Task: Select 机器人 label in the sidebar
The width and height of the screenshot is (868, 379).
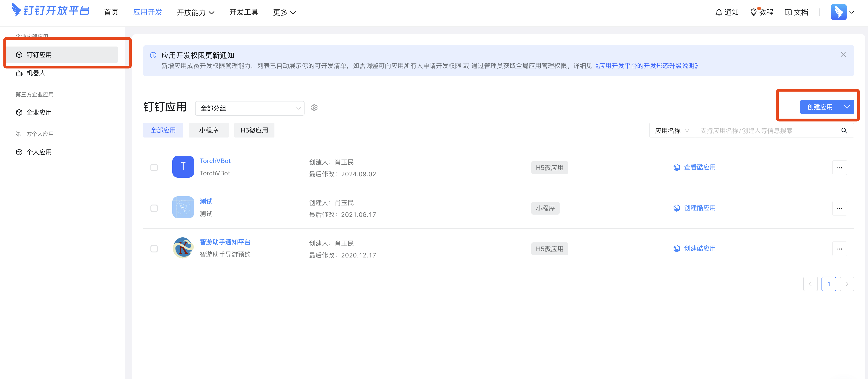Action: click(36, 73)
